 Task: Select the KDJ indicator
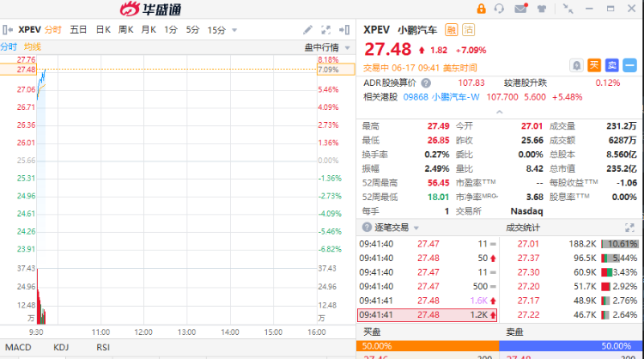[61, 348]
